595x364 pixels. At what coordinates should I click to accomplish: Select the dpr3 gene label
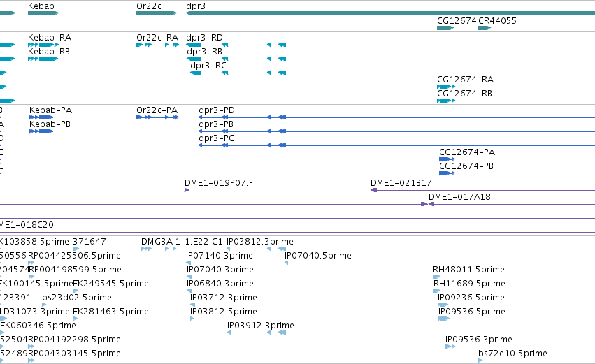pyautogui.click(x=196, y=6)
